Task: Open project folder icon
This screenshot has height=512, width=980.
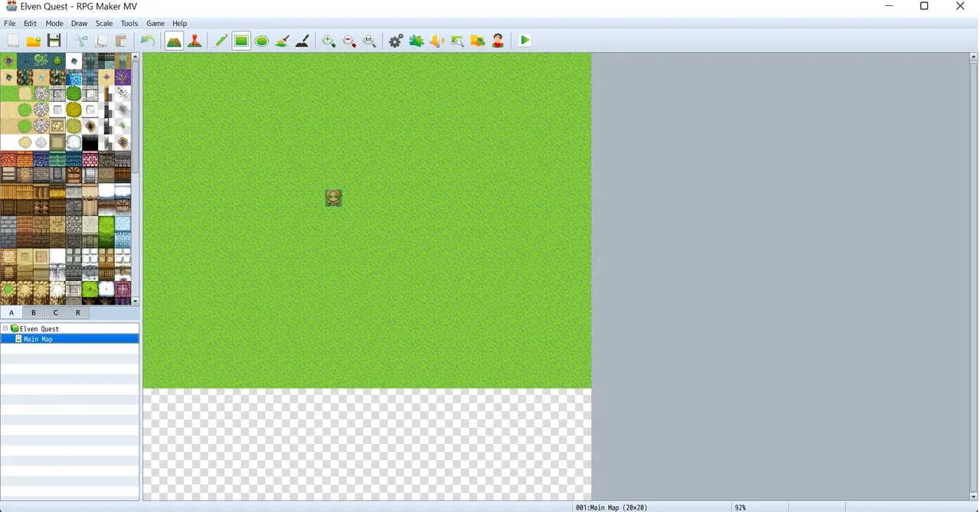Action: 33,41
